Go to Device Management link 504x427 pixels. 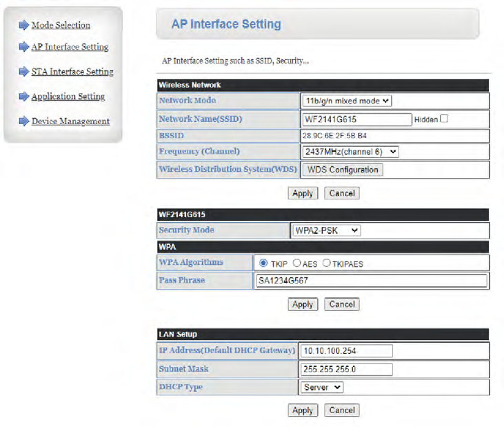point(70,121)
